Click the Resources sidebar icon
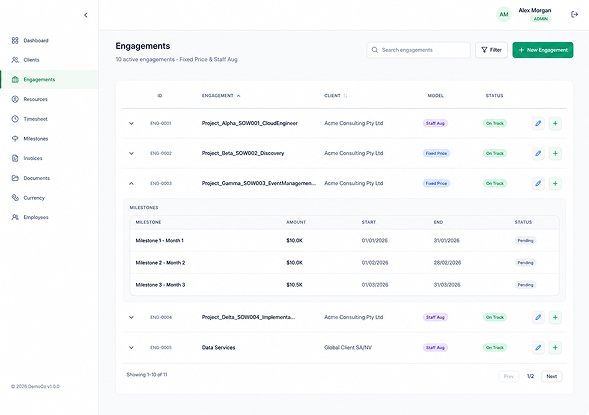The height and width of the screenshot is (415, 589). click(15, 99)
